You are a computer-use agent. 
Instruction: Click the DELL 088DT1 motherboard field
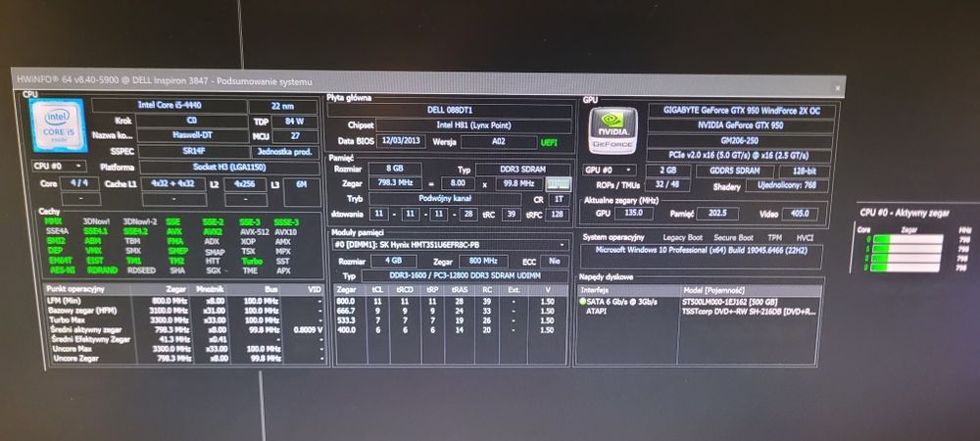(x=450, y=111)
